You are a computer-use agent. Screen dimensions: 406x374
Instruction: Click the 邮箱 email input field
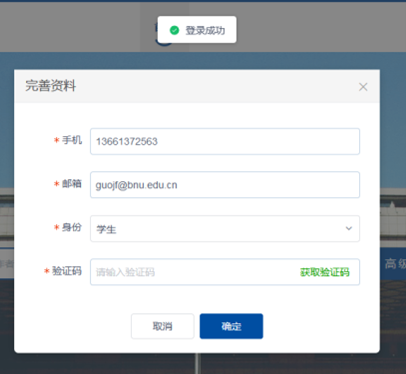point(225,185)
